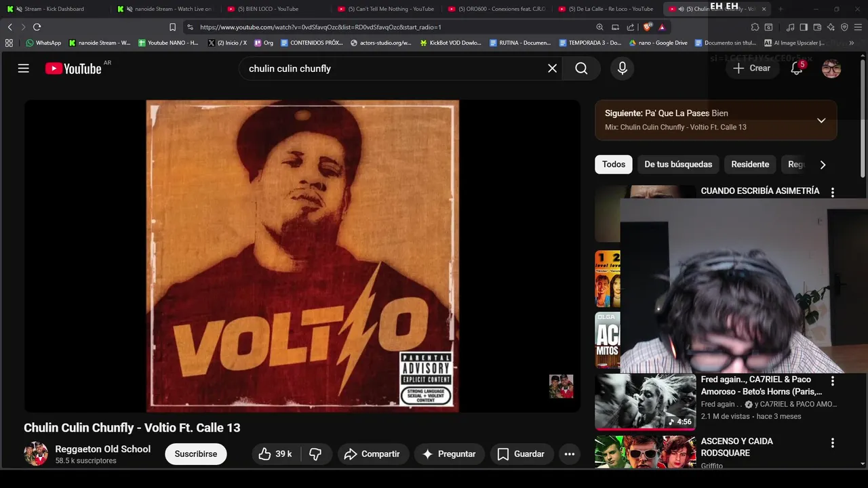Open the Preguntar AI button
Screen dimensions: 868x488
tap(449, 454)
